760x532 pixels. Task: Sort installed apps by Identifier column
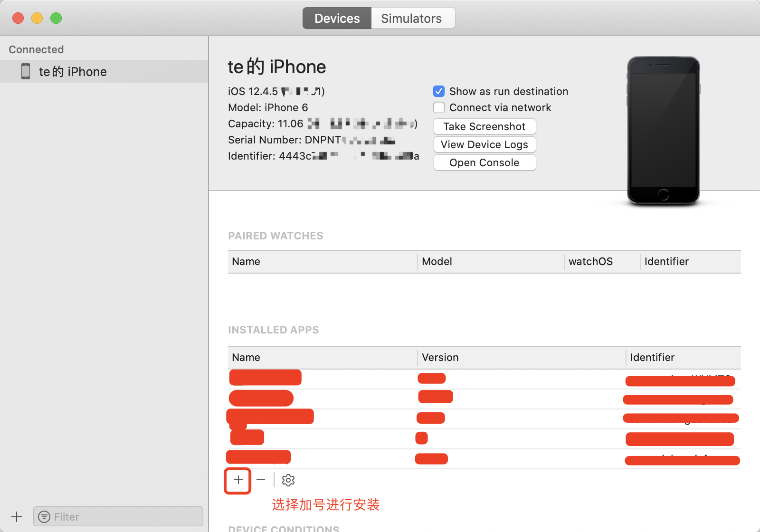coord(684,357)
